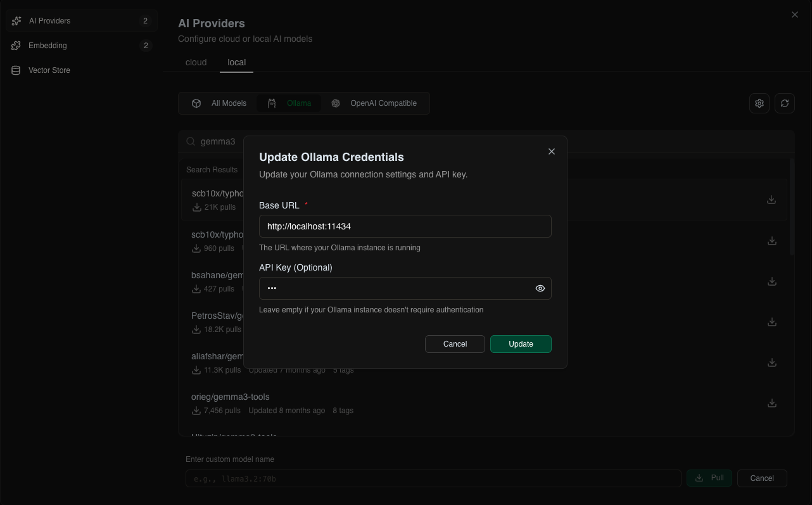Select orieg/gemma3-tools model name

(231, 397)
